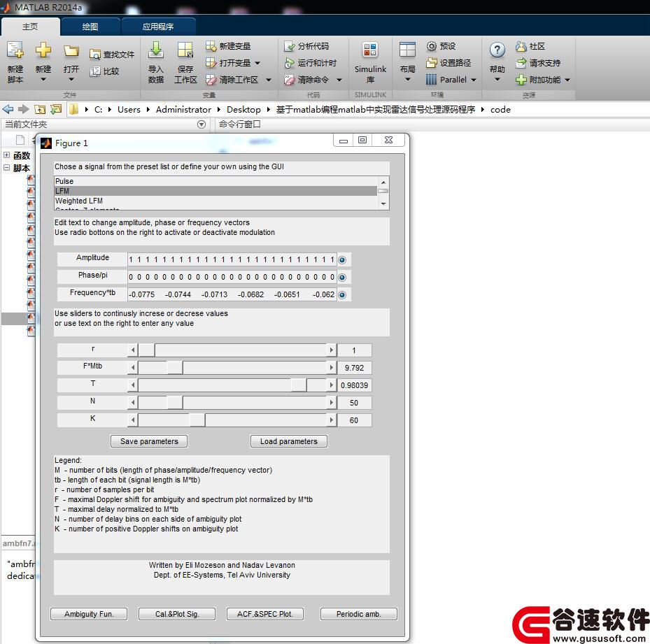Open the Simulink Library icon

pos(369,50)
